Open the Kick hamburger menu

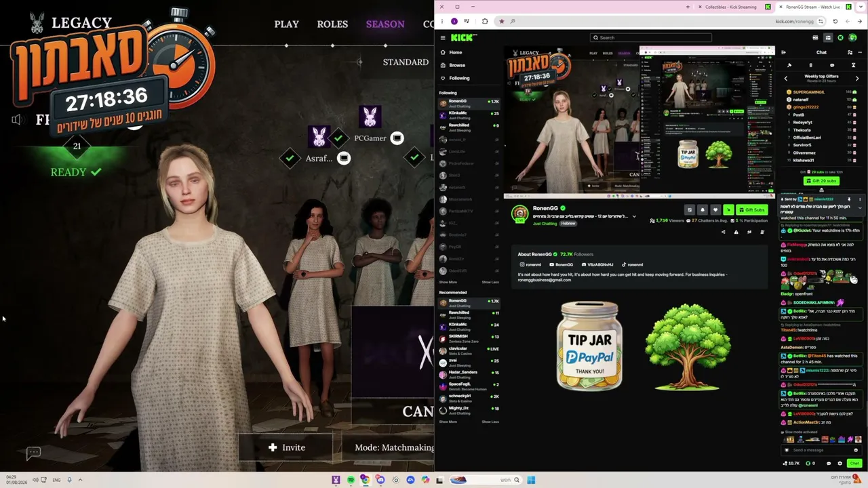[443, 38]
